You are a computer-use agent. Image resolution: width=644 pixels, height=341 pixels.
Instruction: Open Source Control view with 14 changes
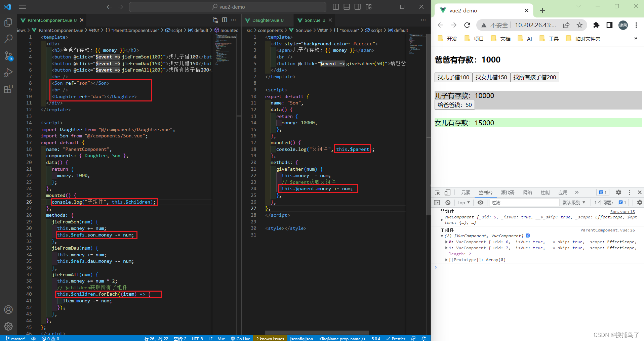point(8,56)
